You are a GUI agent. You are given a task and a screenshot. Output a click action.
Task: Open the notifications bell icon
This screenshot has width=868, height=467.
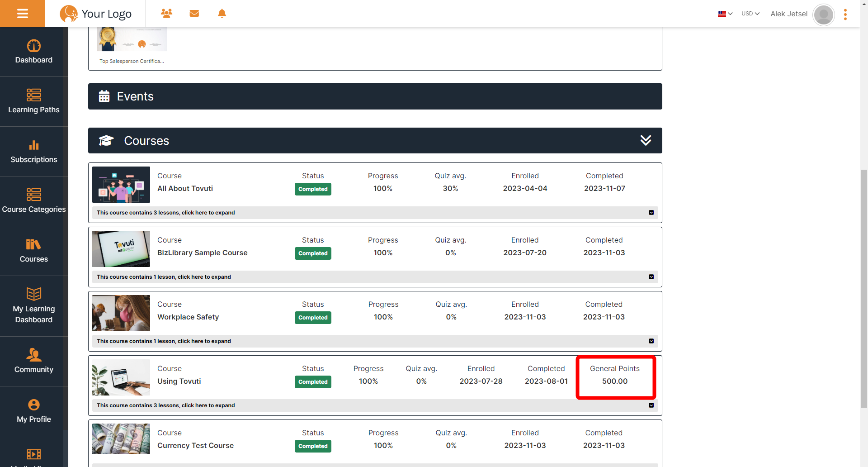click(x=222, y=14)
